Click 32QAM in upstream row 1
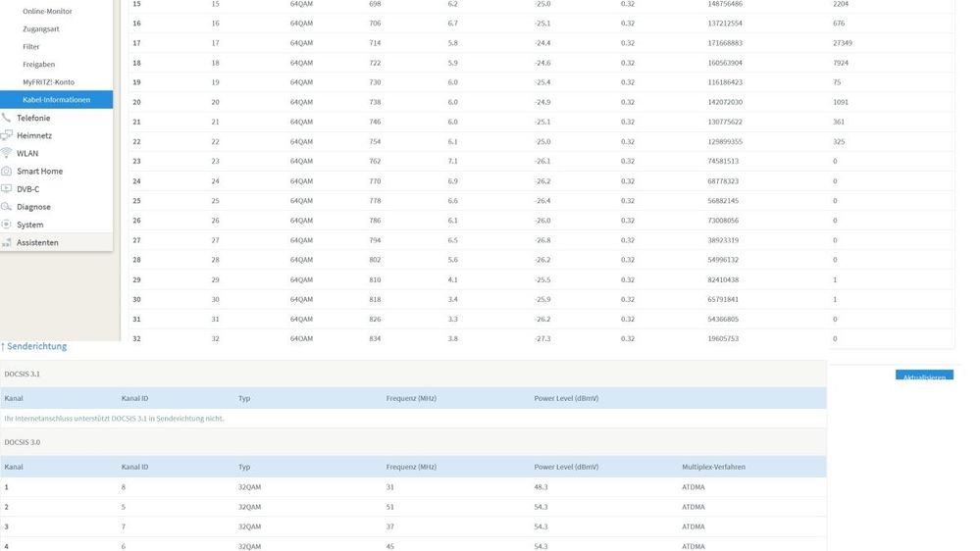 pyautogui.click(x=249, y=486)
